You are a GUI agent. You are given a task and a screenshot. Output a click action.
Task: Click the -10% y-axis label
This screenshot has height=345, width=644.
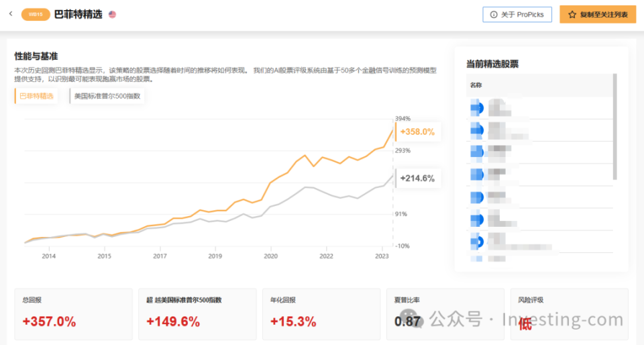coord(402,246)
